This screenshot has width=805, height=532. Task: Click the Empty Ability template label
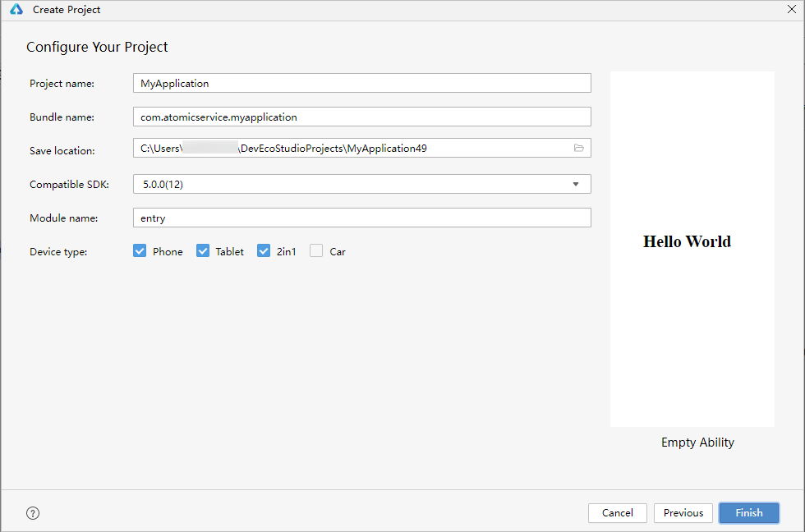pyautogui.click(x=697, y=443)
